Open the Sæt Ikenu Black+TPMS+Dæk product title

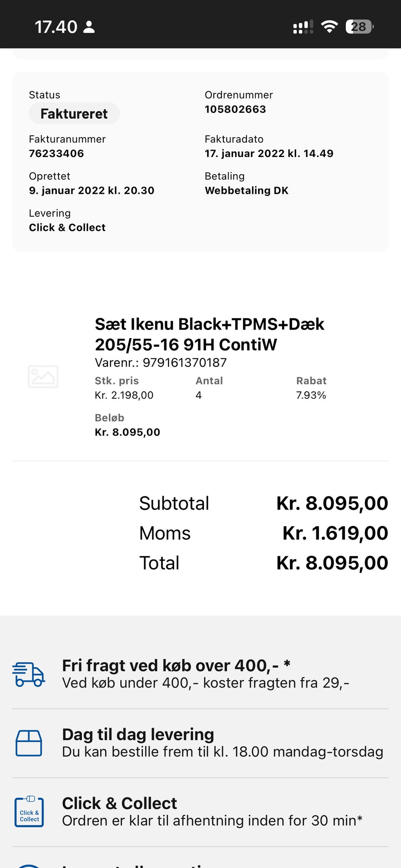[209, 334]
